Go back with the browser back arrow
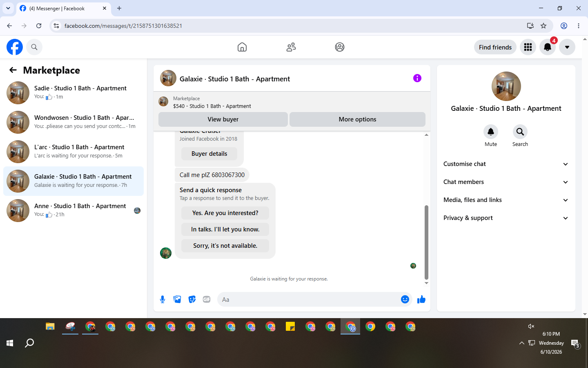588x368 pixels. point(9,26)
